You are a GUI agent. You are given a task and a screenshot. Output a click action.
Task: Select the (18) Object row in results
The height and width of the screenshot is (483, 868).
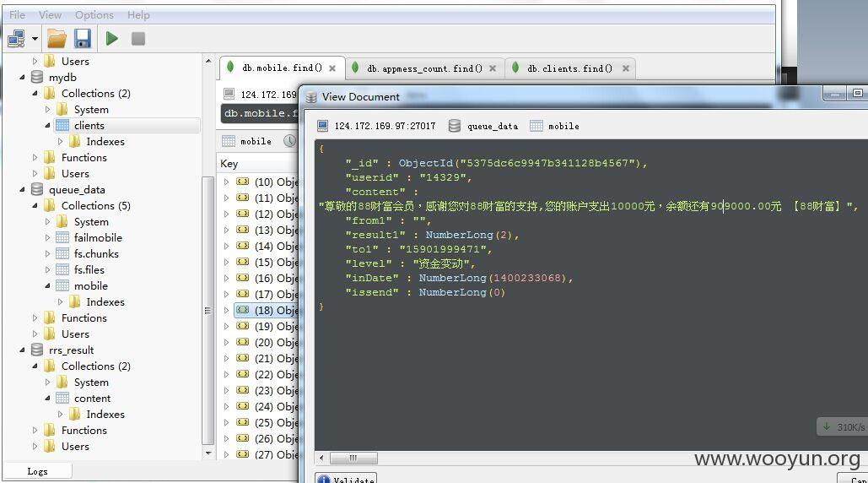266,310
